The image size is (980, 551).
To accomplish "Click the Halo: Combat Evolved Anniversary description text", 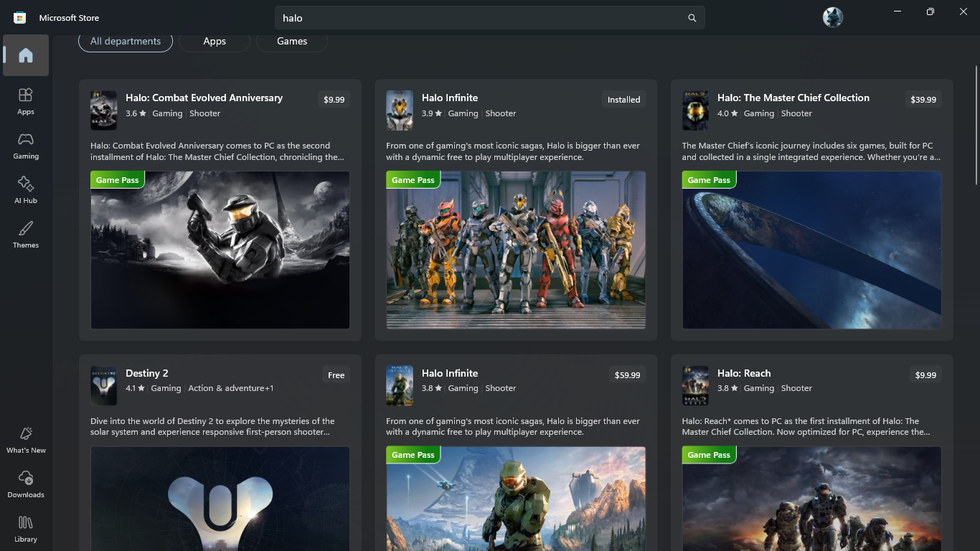I will tap(217, 151).
